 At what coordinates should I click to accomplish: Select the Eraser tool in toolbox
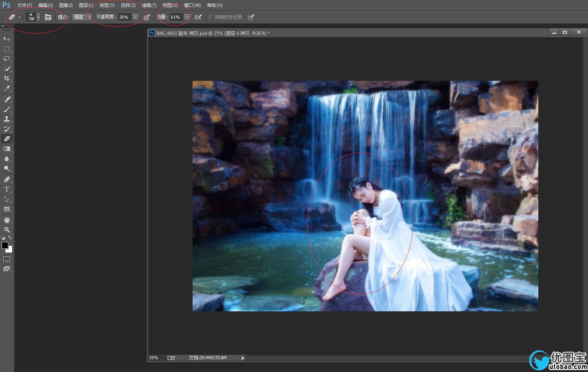[7, 139]
